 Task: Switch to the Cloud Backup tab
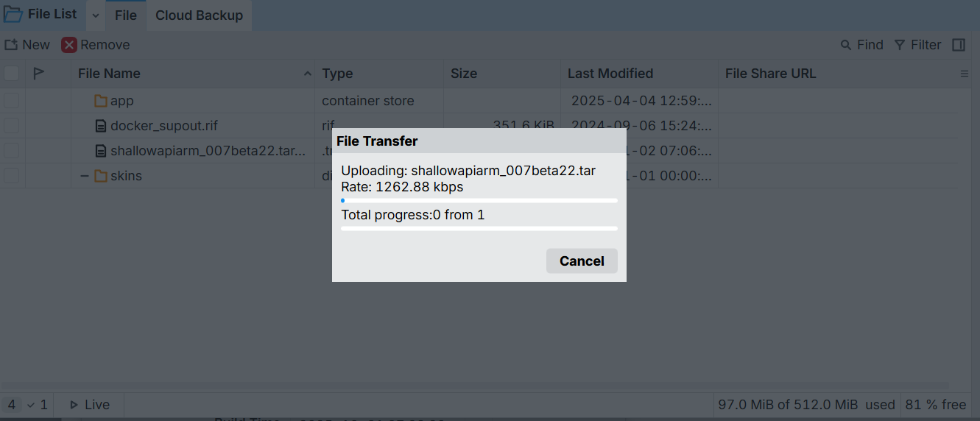tap(199, 15)
